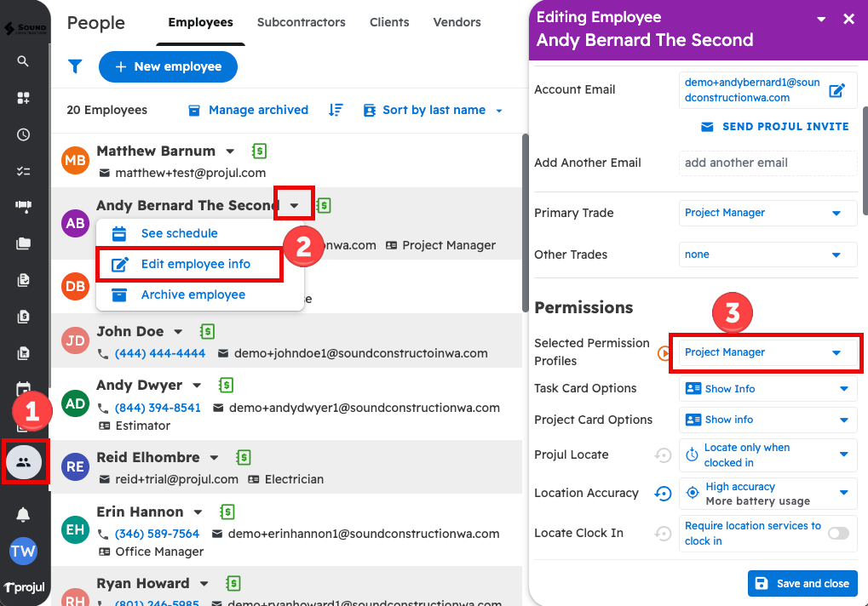Image resolution: width=868 pixels, height=606 pixels.
Task: Open the notifications bell
Action: (x=23, y=514)
